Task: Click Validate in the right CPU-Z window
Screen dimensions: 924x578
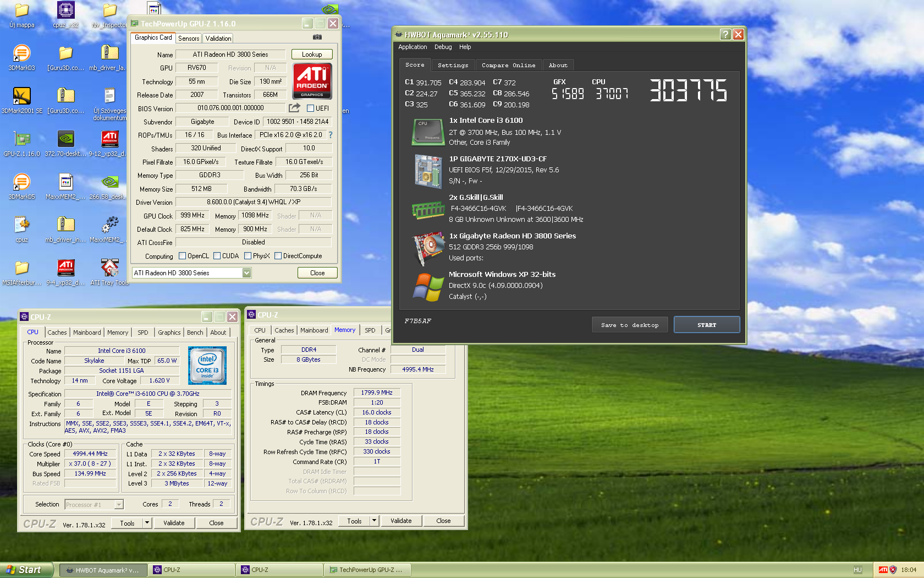Action: (x=401, y=521)
